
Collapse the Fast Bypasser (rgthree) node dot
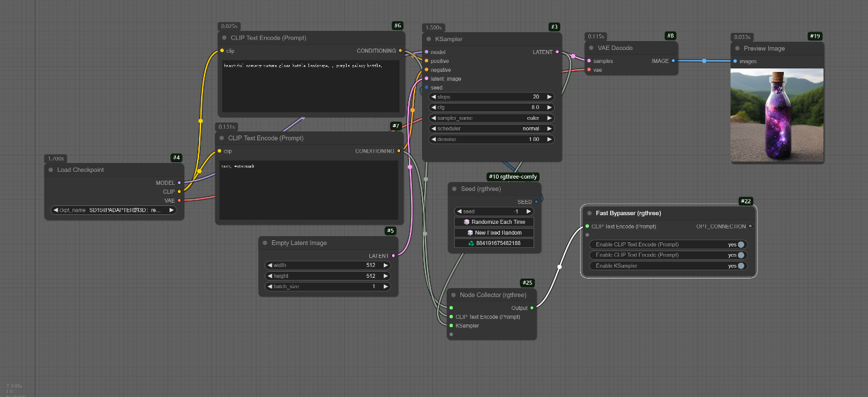[x=588, y=214]
